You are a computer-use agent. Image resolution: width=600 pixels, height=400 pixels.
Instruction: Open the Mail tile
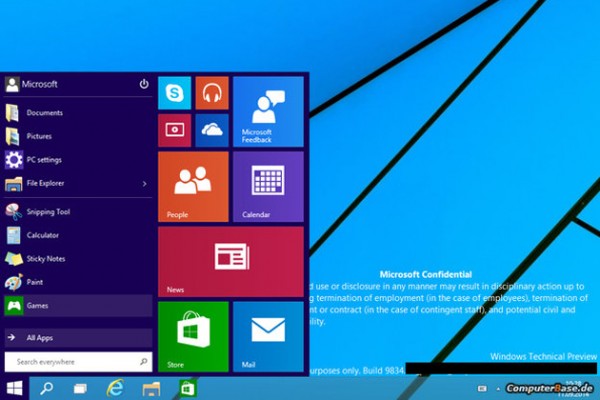(268, 335)
